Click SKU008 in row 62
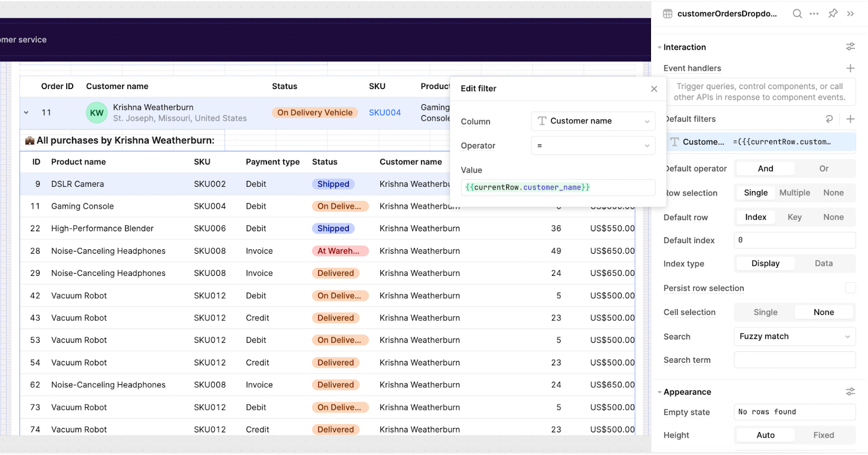868x455 pixels. point(210,385)
